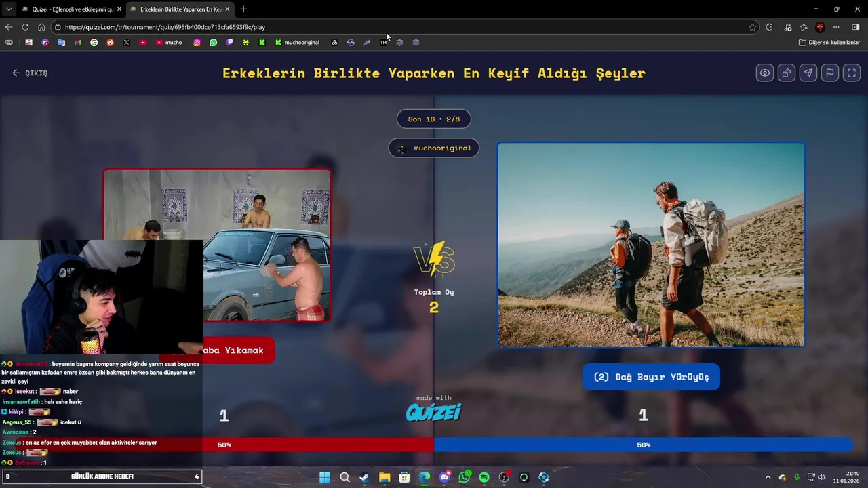
Task: Go back in browser history
Action: 9,27
